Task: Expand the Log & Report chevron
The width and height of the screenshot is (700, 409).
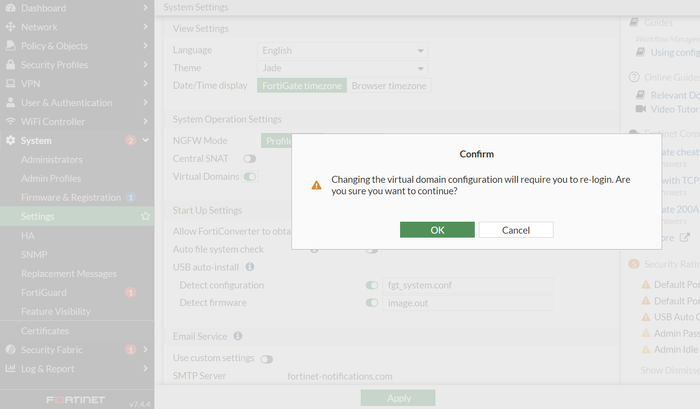Action: pyautogui.click(x=145, y=368)
